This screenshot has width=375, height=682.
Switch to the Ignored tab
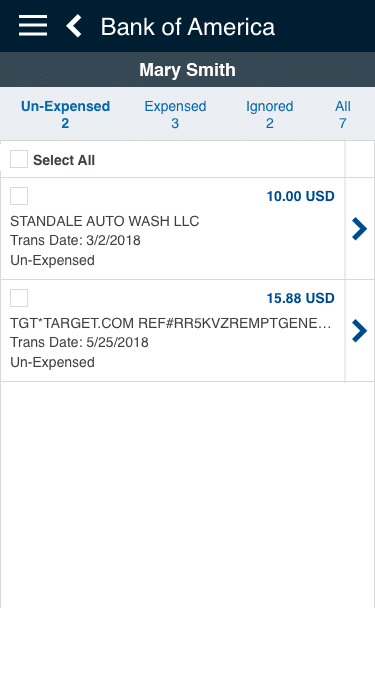coord(270,114)
